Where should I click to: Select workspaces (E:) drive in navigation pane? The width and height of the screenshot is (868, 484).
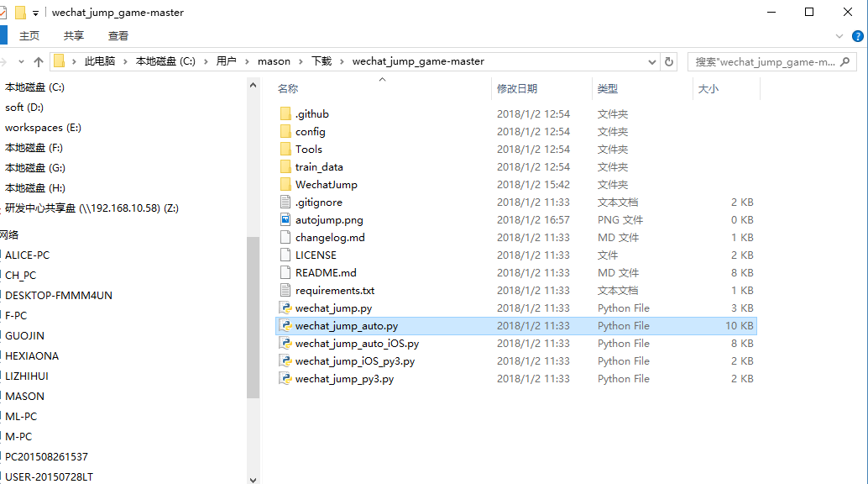click(x=43, y=128)
